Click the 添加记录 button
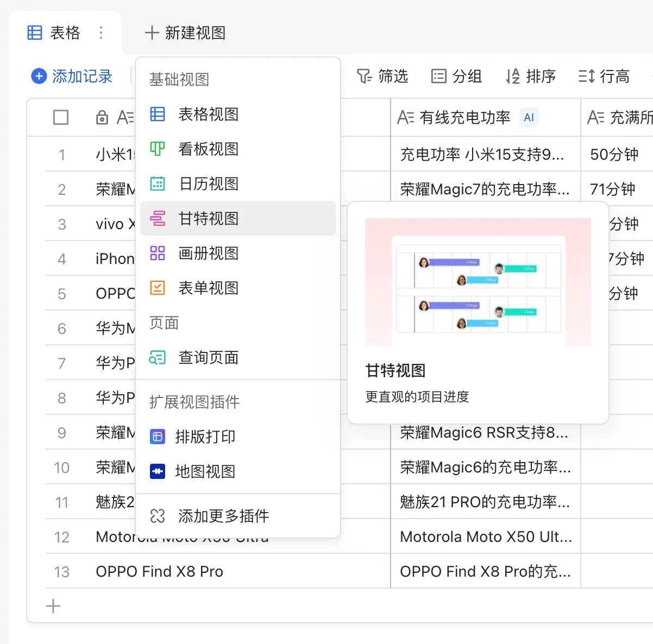 click(x=72, y=77)
